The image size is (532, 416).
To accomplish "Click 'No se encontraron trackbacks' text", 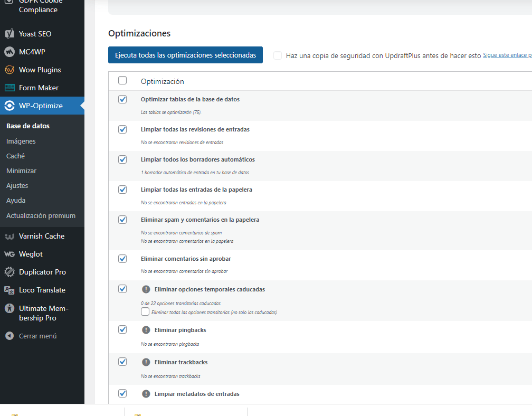I will [170, 376].
